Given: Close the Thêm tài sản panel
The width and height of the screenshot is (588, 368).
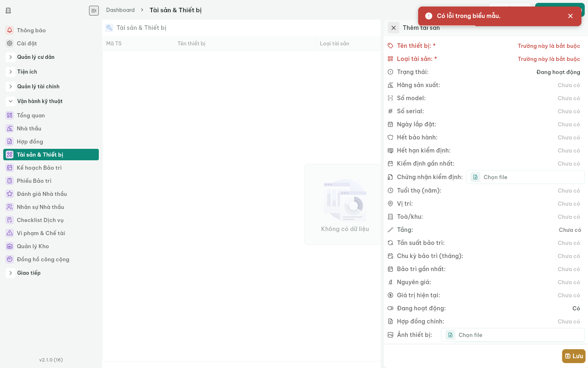Looking at the screenshot, I should 394,28.
